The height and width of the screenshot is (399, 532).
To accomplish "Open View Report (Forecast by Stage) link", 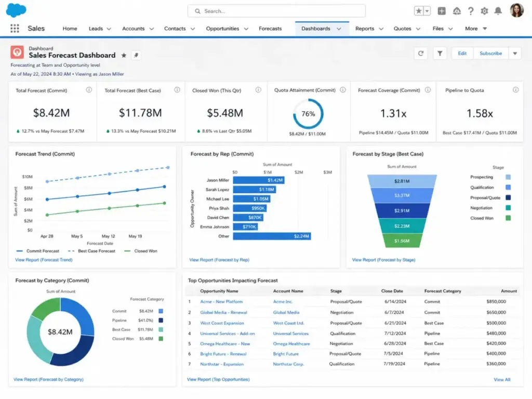I will (384, 260).
